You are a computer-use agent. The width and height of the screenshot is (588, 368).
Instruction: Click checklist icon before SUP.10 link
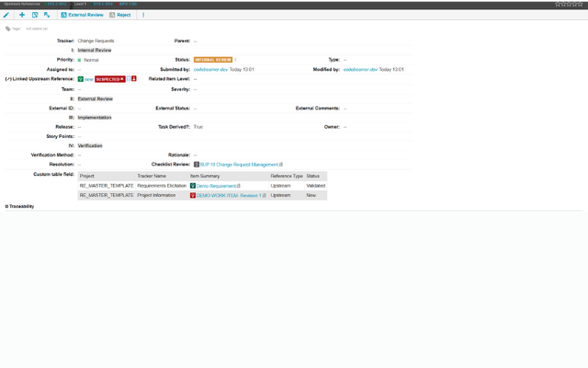point(196,165)
